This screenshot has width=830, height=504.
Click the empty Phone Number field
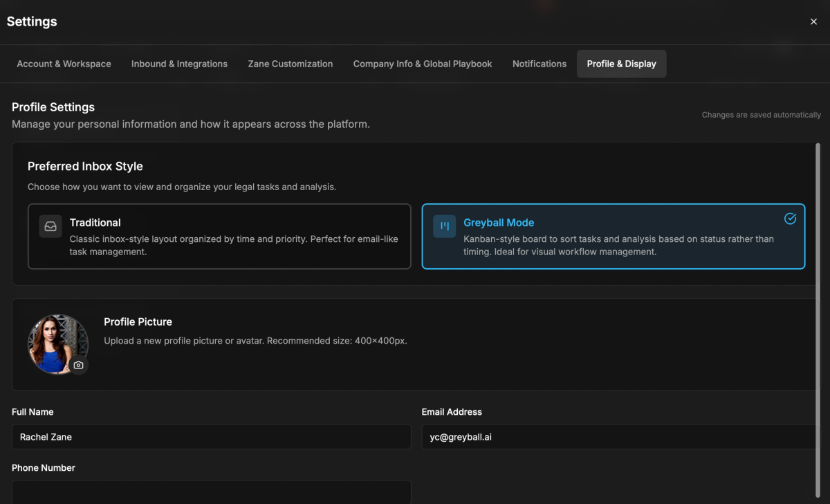coord(211,492)
